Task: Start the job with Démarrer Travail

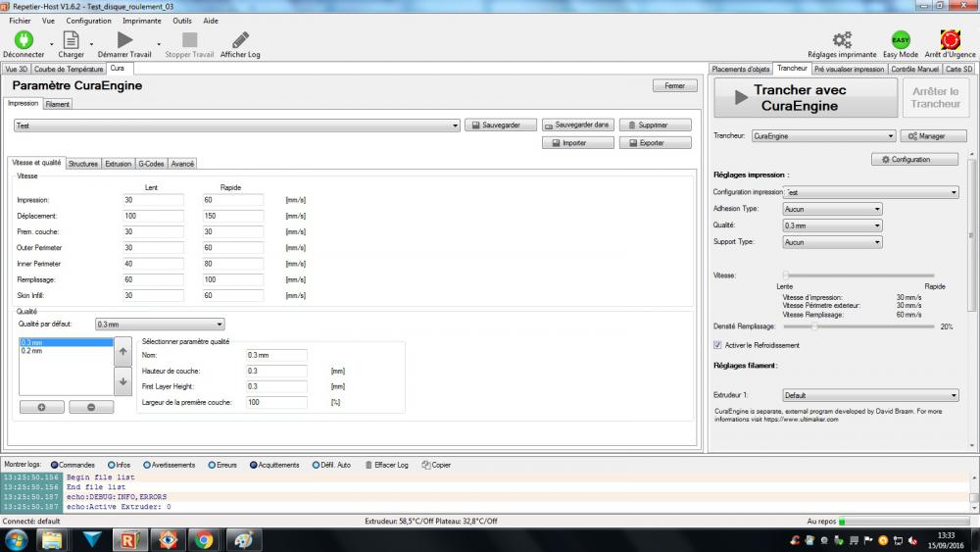Action: [125, 40]
